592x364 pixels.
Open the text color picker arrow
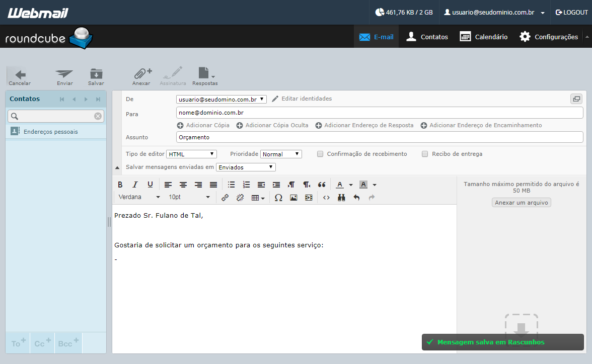click(351, 185)
